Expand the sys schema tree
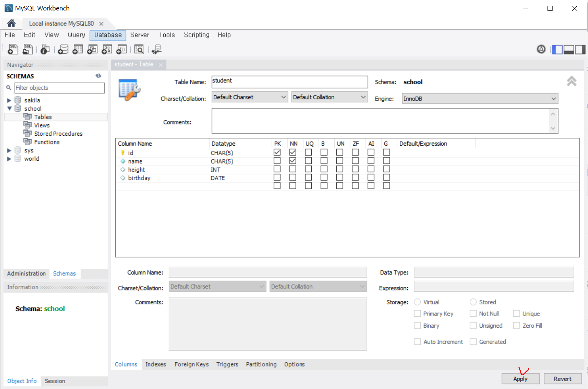This screenshot has width=588, height=389. point(9,150)
